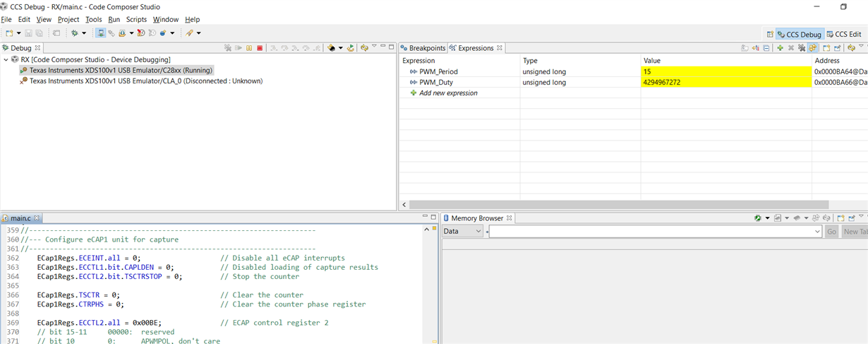Click the Open Perspective icon beside CCS Debug
868x344 pixels.
770,34
